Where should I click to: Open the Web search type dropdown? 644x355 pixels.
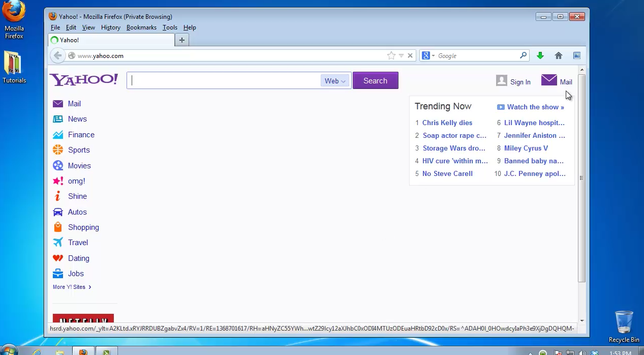click(x=335, y=81)
